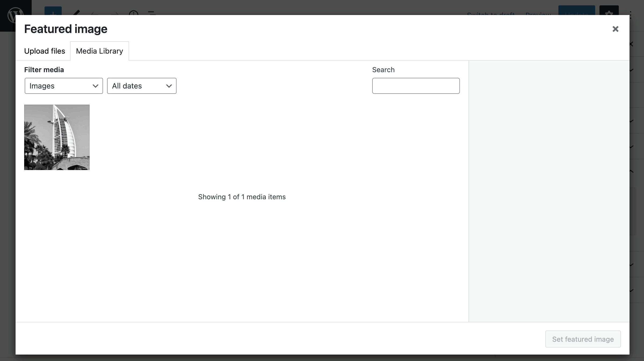Click inside the Search field
The width and height of the screenshot is (644, 361).
(x=416, y=86)
